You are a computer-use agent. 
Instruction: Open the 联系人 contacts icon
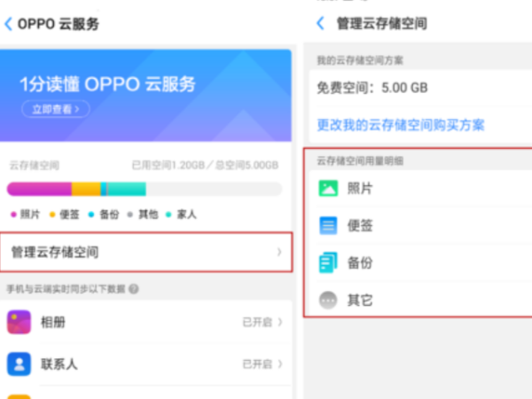tap(19, 364)
